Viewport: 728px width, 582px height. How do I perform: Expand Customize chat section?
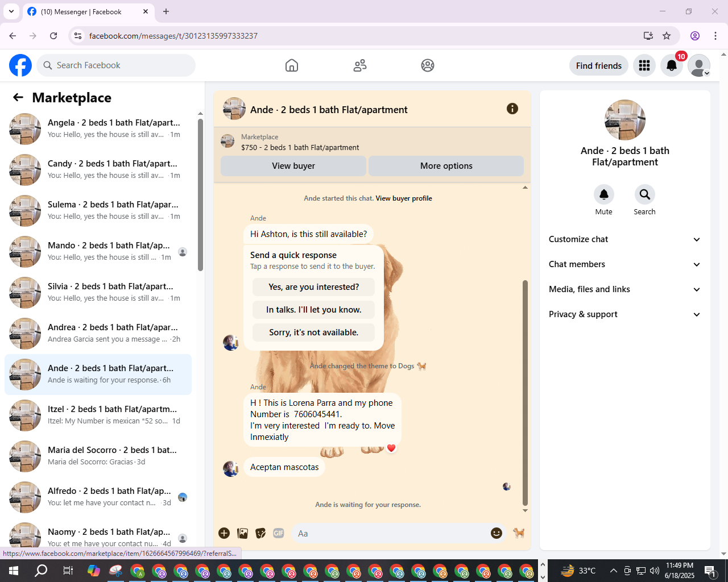[x=624, y=239]
